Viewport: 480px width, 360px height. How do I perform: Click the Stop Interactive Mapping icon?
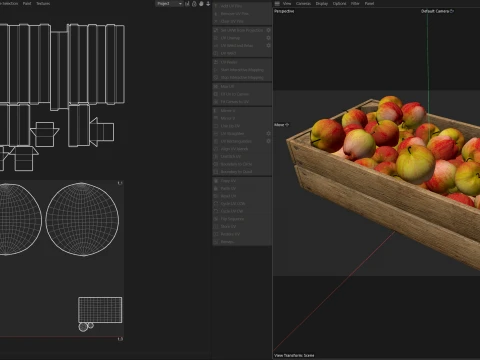tap(216, 78)
